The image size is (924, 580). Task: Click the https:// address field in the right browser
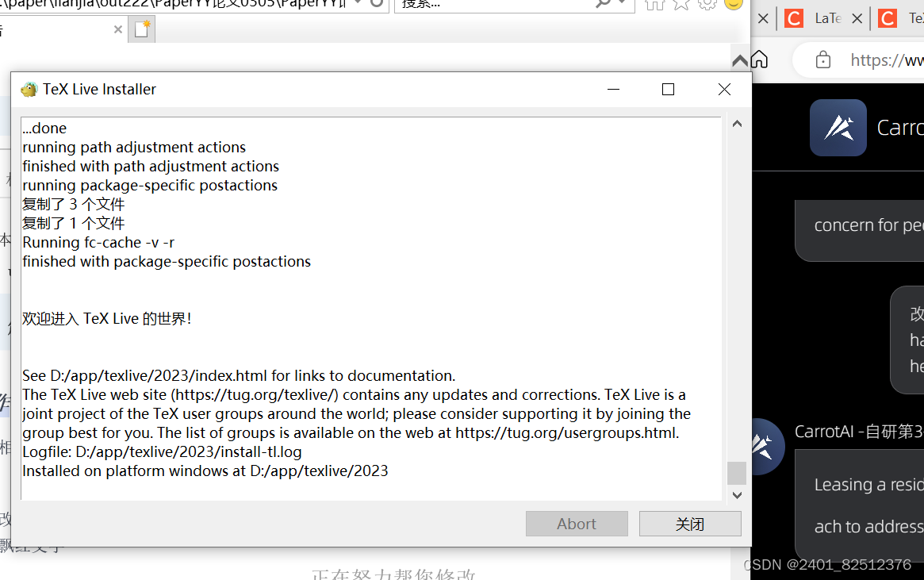pyautogui.click(x=886, y=60)
